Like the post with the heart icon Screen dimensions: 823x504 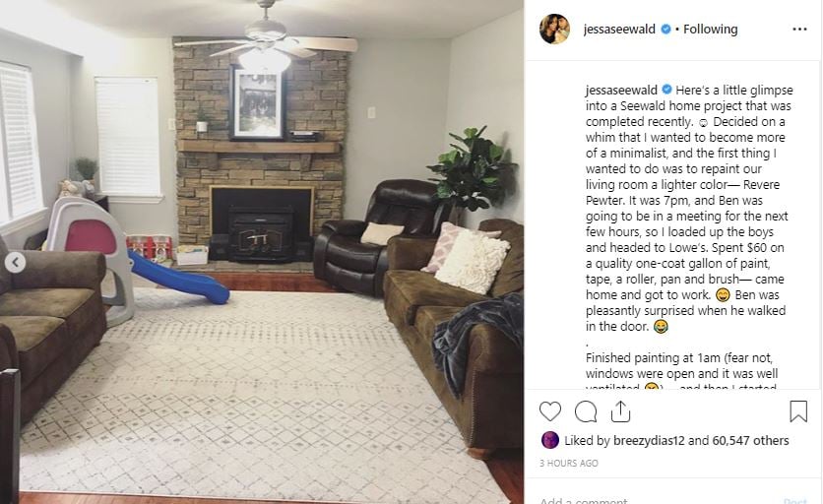(x=550, y=411)
